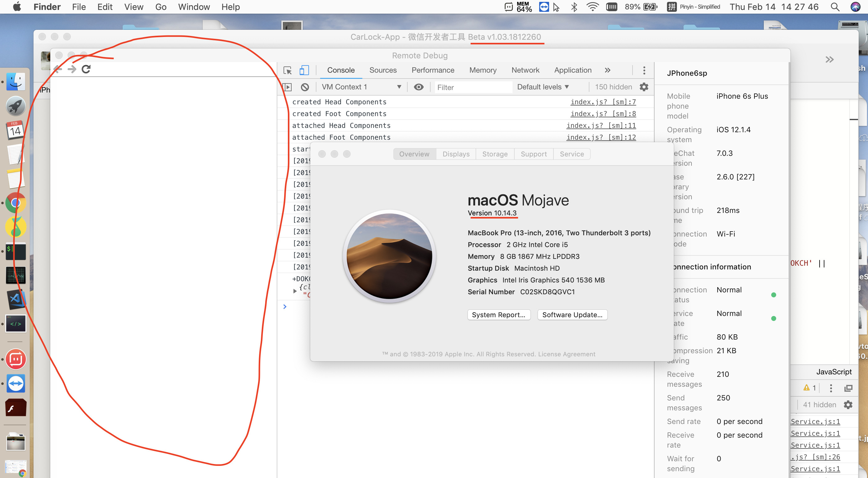
Task: Open console settings gear icon
Action: (644, 87)
